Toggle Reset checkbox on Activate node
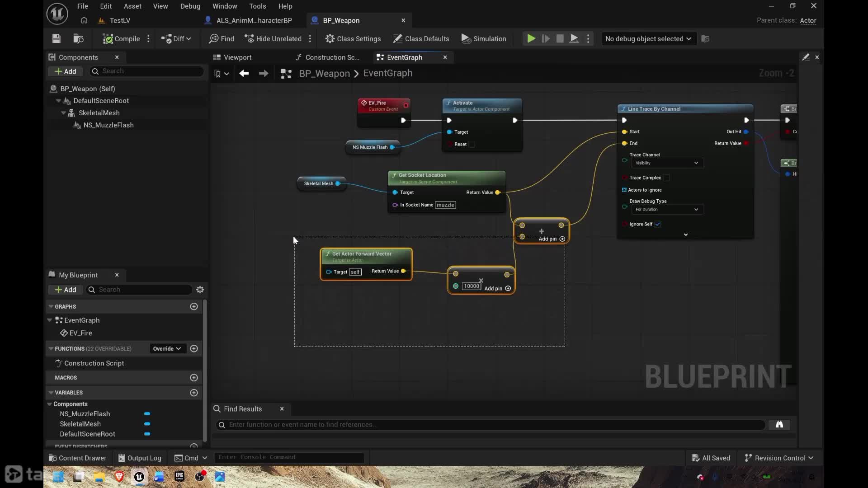This screenshot has height=488, width=868. pyautogui.click(x=472, y=144)
